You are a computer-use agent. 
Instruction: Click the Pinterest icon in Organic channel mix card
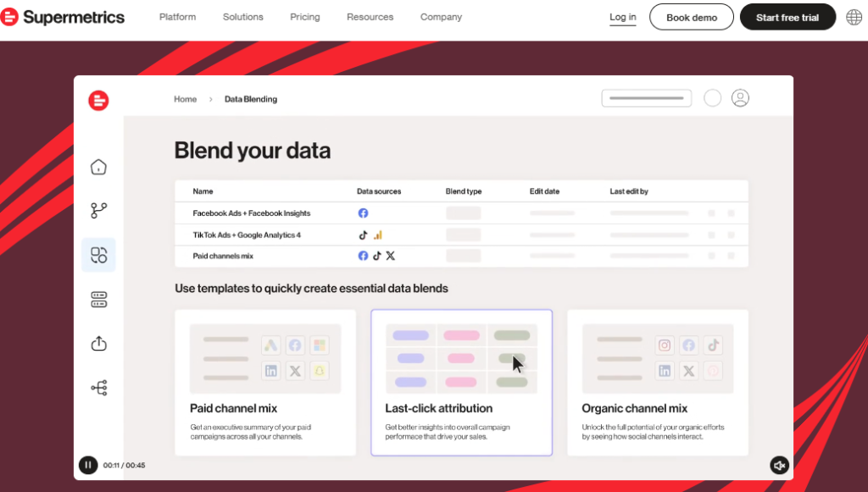pos(713,371)
